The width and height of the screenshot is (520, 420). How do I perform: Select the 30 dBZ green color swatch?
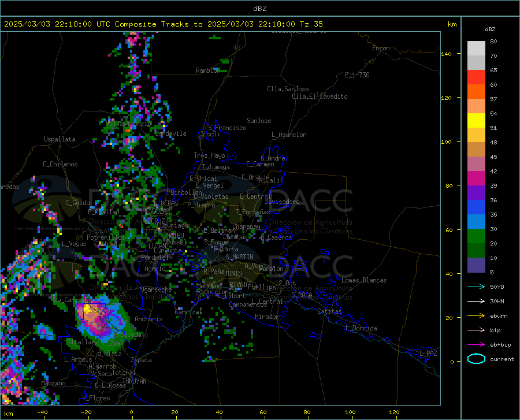point(476,236)
